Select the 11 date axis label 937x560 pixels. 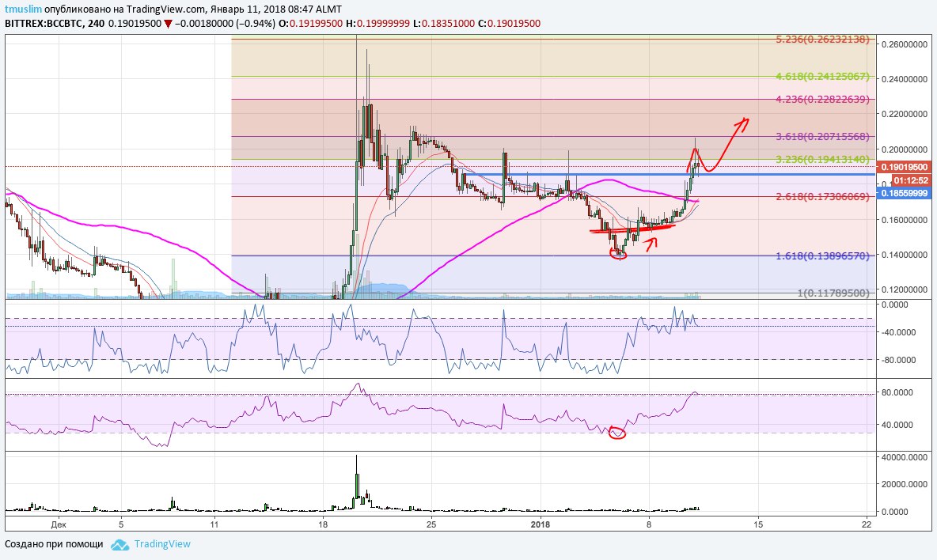(x=214, y=524)
